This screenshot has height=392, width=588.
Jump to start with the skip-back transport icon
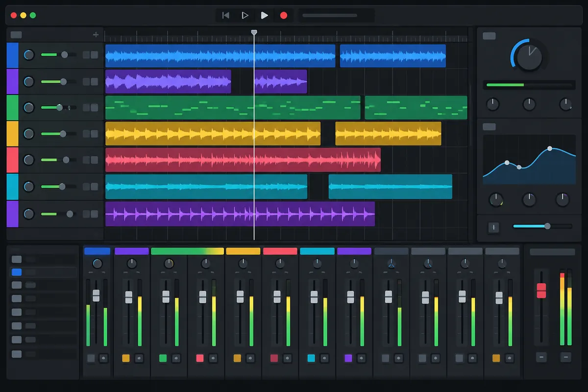226,16
